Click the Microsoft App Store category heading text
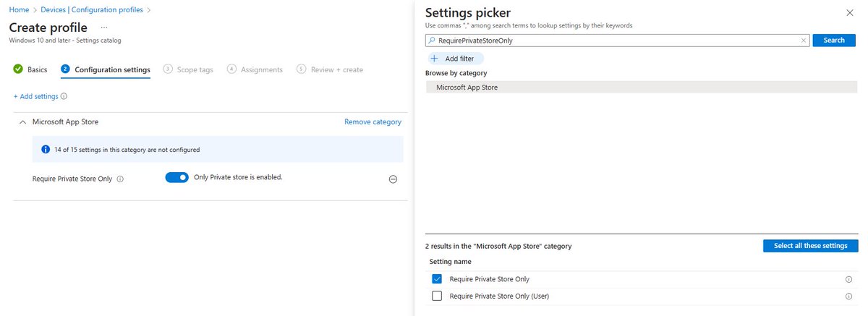 click(x=66, y=122)
